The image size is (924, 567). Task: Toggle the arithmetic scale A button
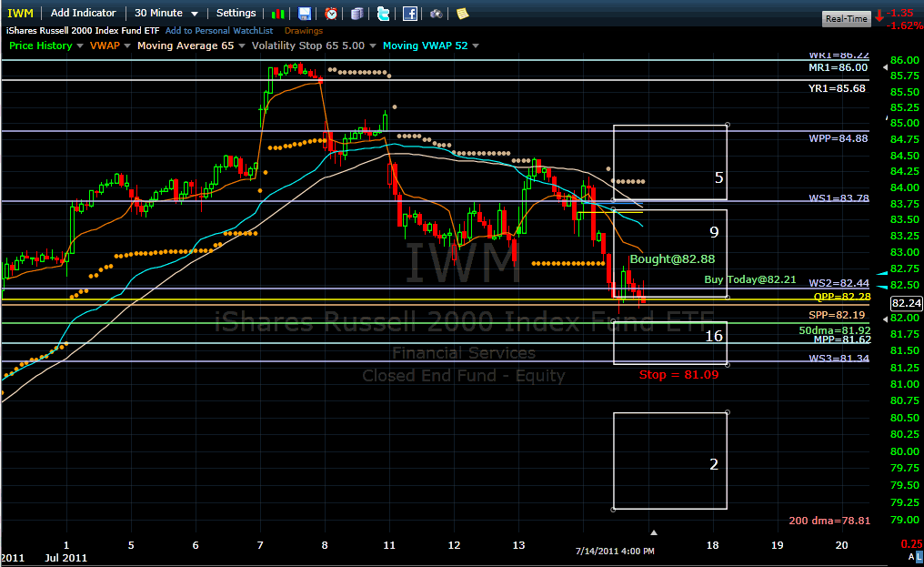pyautogui.click(x=911, y=556)
